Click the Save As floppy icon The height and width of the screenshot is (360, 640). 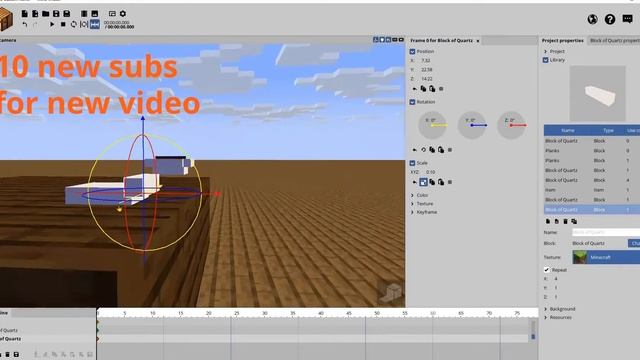67,14
